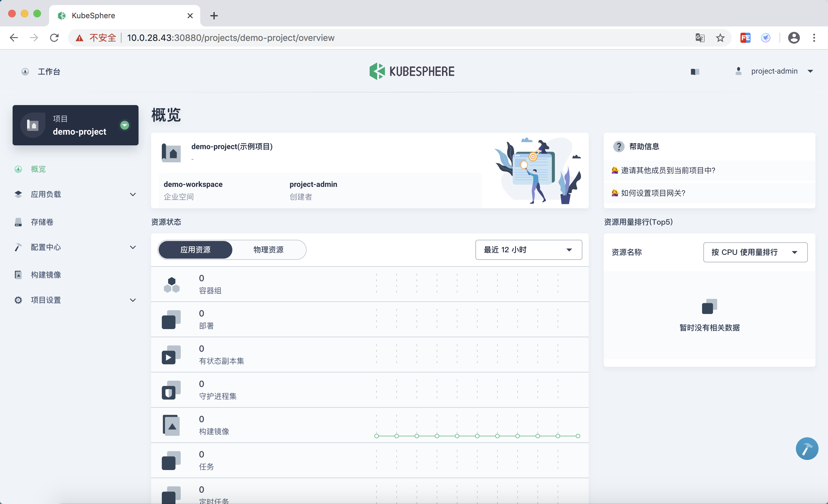This screenshot has height=504, width=828.
Task: Open the 最近 12 小时 time range dropdown
Action: (x=528, y=249)
